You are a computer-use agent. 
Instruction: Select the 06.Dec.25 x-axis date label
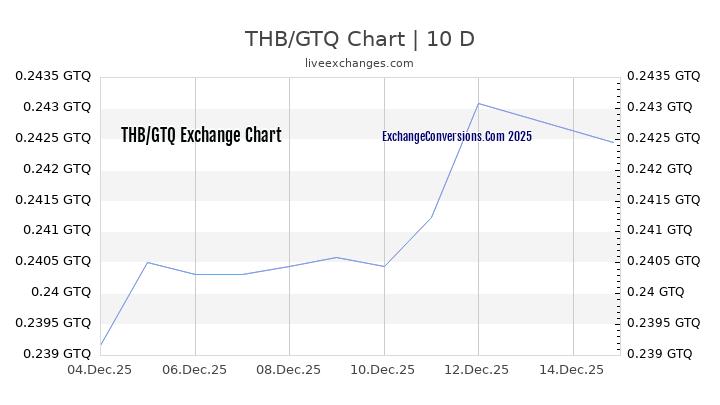[x=194, y=370]
